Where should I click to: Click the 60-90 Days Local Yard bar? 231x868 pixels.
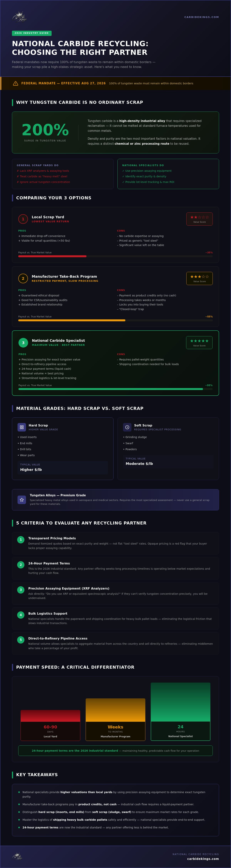coord(50,725)
